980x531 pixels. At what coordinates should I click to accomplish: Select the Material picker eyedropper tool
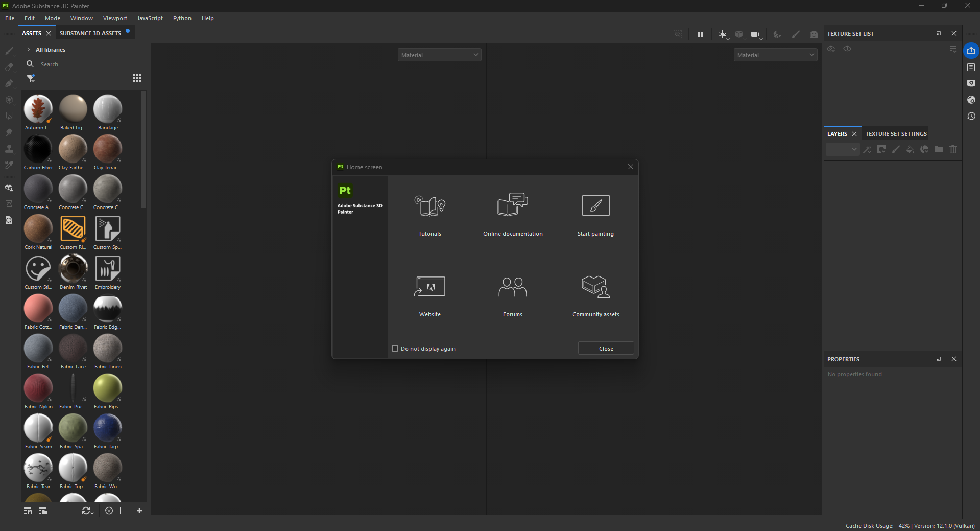pyautogui.click(x=9, y=165)
